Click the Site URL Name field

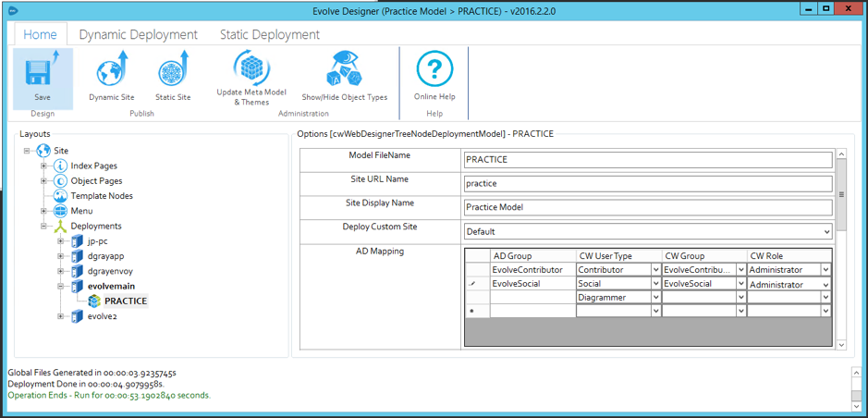pos(647,184)
